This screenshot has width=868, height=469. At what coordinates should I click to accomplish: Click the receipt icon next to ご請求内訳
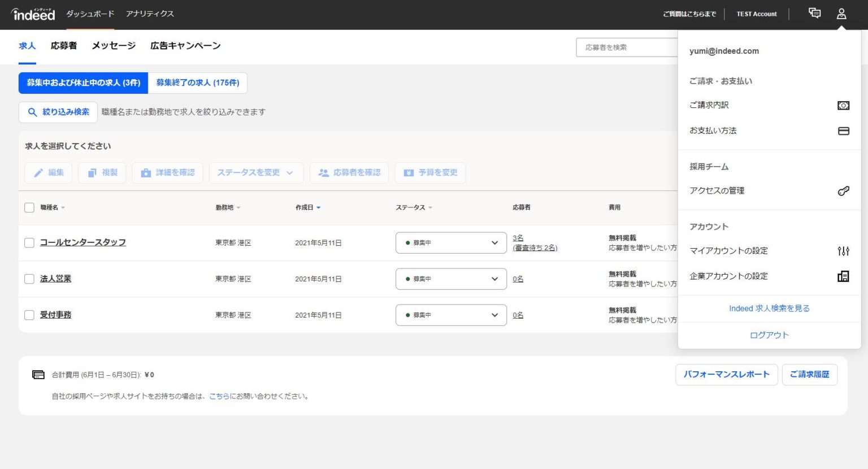click(x=843, y=105)
